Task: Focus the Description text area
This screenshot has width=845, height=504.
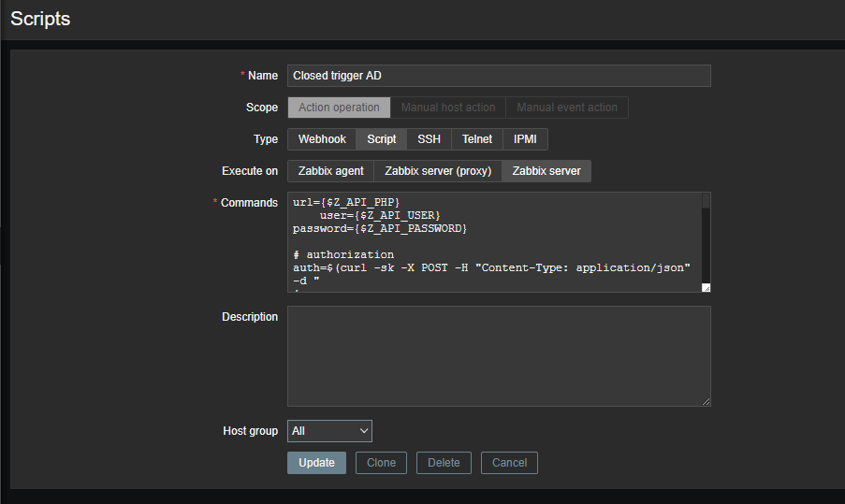Action: point(498,356)
